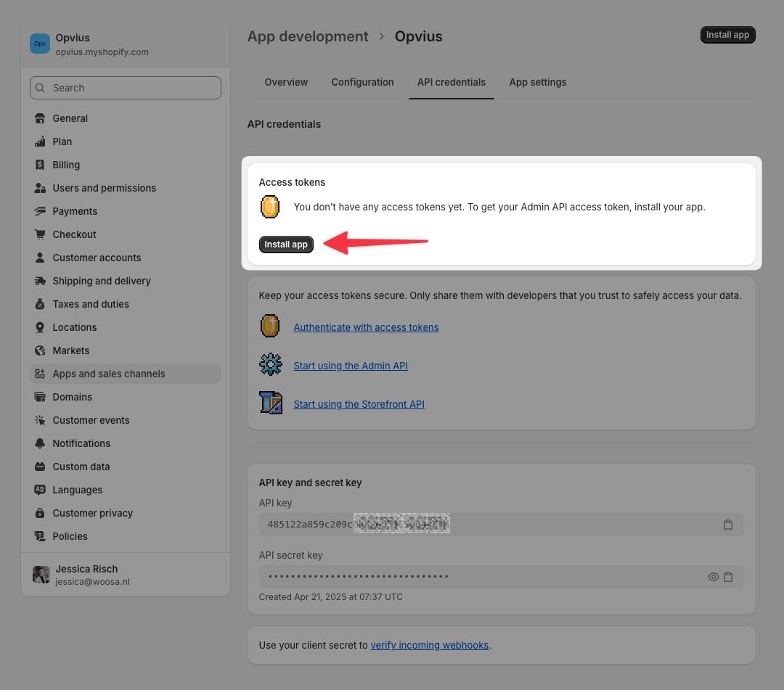The image size is (784, 690).
Task: Click the Languages icon
Action: click(40, 490)
